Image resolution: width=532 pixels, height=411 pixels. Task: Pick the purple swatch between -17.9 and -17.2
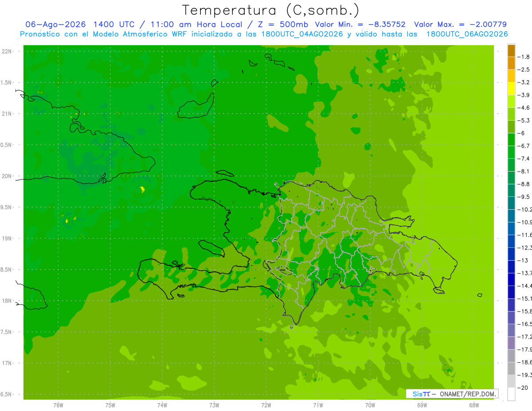click(x=511, y=343)
